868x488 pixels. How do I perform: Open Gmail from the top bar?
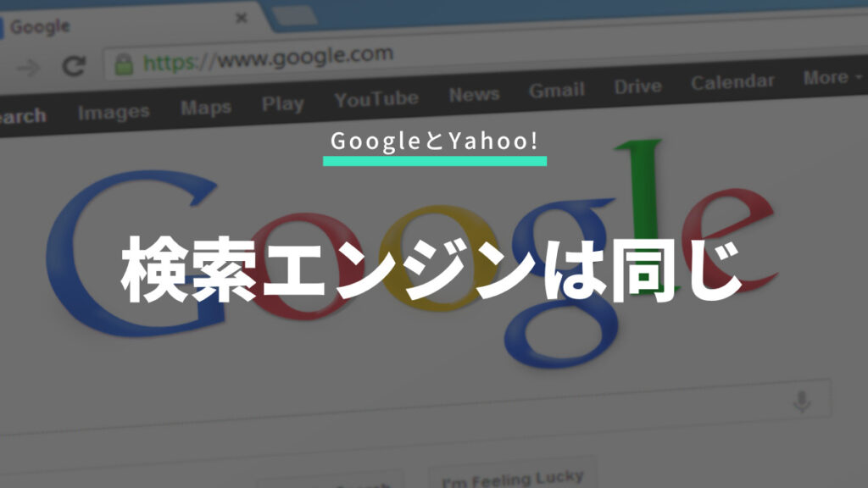(556, 90)
